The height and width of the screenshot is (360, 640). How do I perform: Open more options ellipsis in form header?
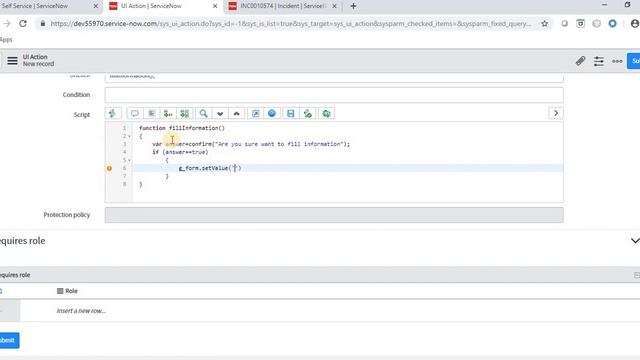(617, 61)
